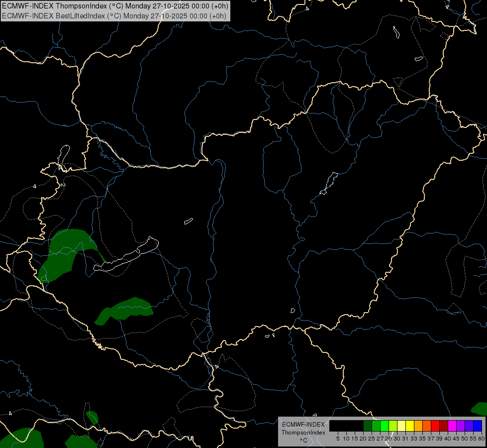
Task: Click the legend tick label 35
Action: [x=422, y=439]
